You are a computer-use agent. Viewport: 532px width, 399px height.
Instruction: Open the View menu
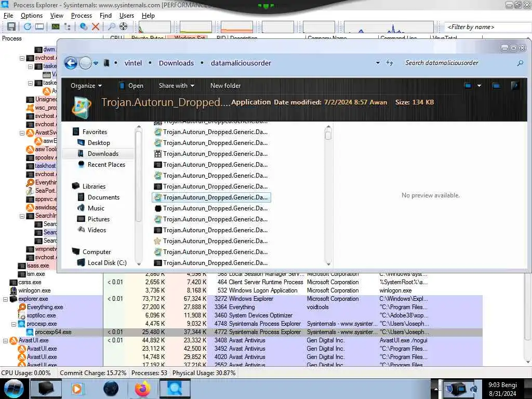[x=57, y=16]
